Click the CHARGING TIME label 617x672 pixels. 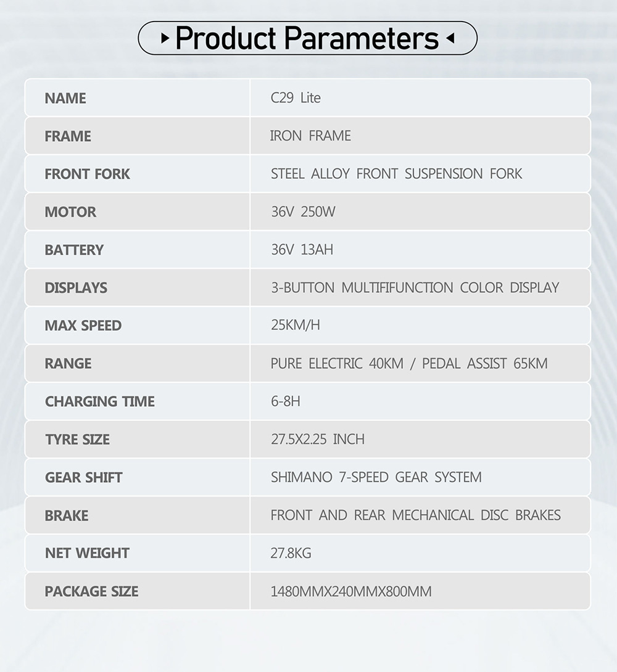(99, 401)
